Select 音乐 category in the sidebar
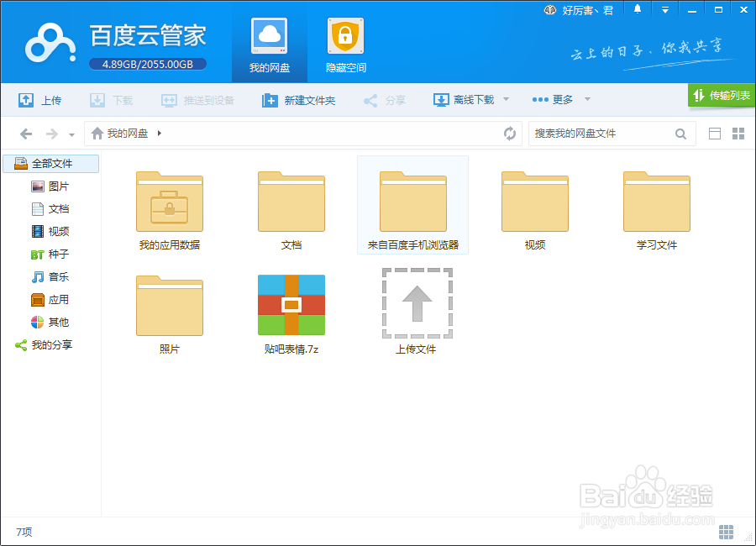This screenshot has width=756, height=546. 50,277
